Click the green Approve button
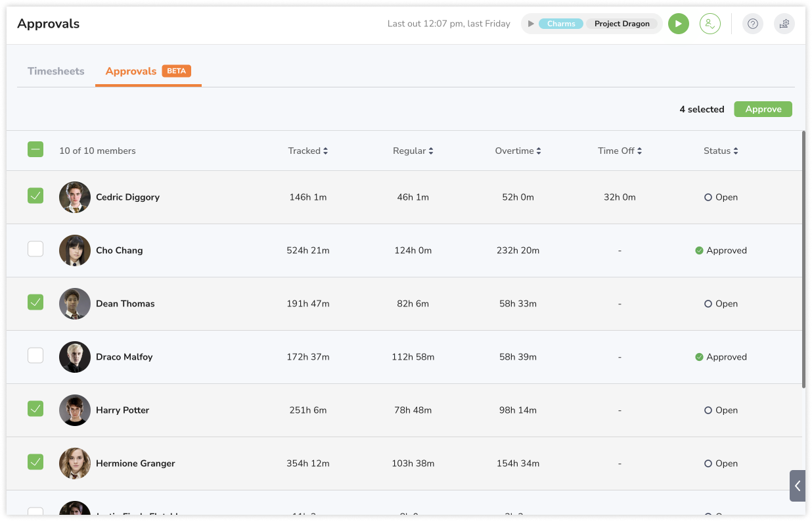The width and height of the screenshot is (812, 522). pyautogui.click(x=763, y=109)
